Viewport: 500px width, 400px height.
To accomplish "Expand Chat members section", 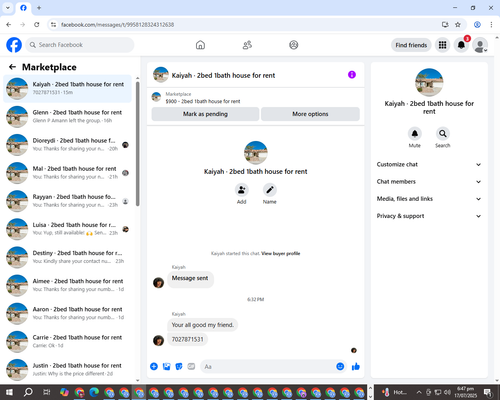I will [429, 182].
